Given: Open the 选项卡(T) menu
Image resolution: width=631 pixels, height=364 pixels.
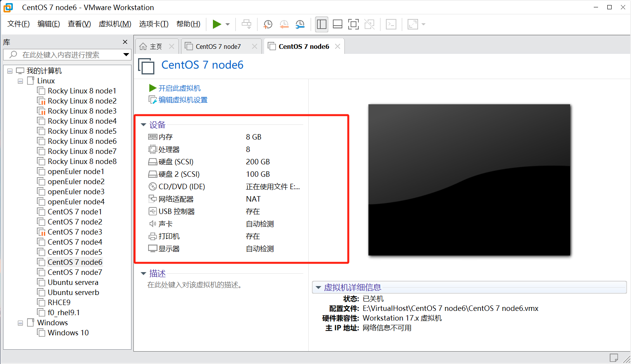Looking at the screenshot, I should (x=154, y=24).
